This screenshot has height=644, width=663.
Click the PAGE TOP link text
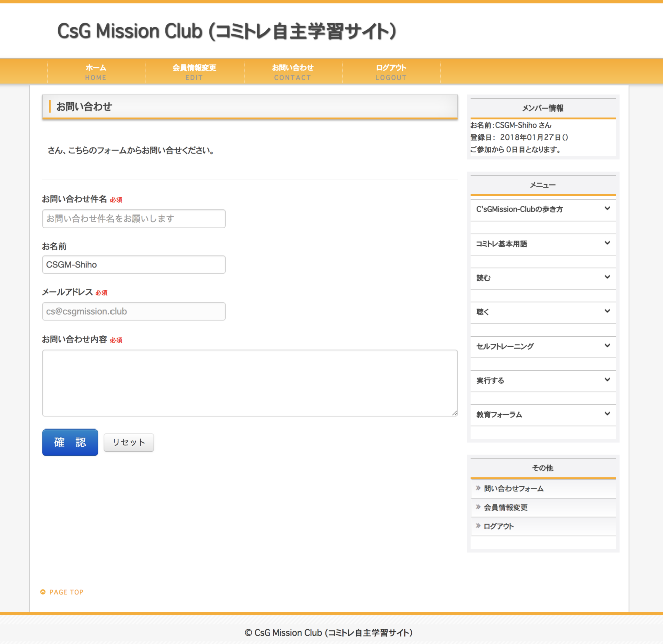pos(66,592)
